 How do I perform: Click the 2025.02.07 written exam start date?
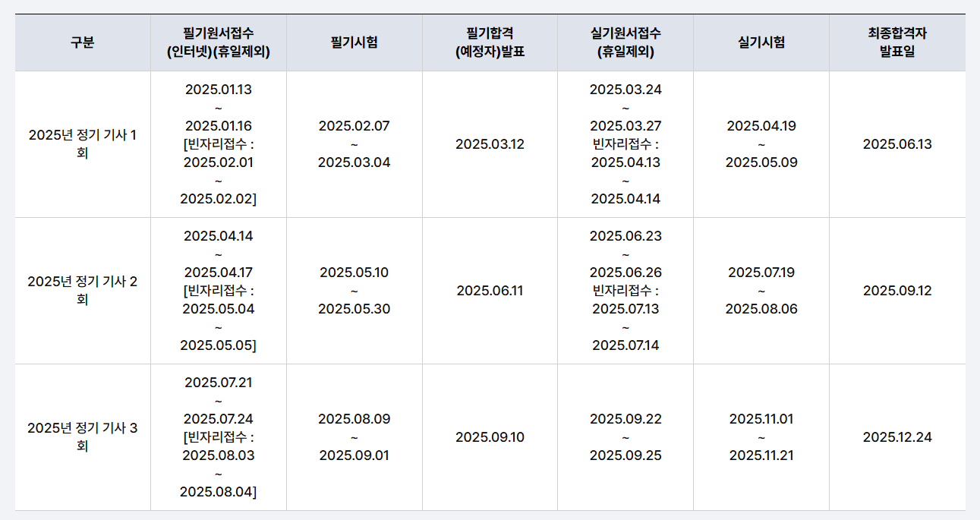point(354,126)
